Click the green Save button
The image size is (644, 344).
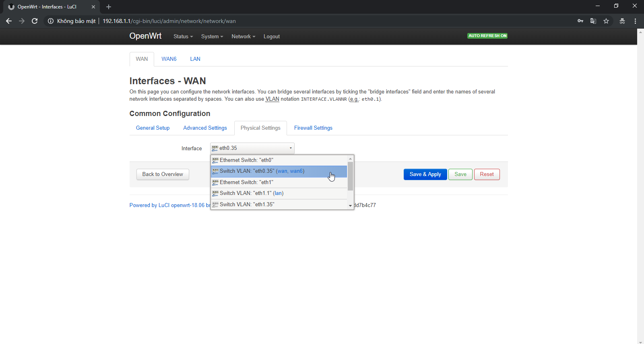[460, 174]
